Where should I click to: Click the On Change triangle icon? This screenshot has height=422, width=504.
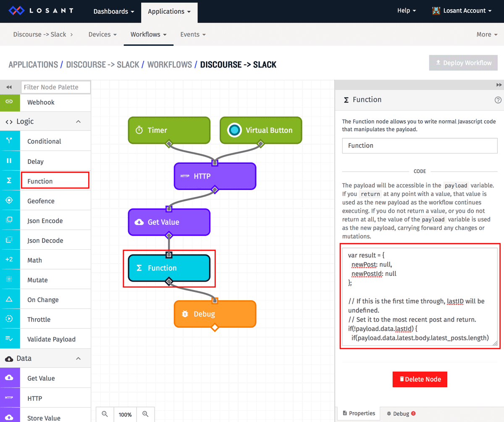pos(9,299)
